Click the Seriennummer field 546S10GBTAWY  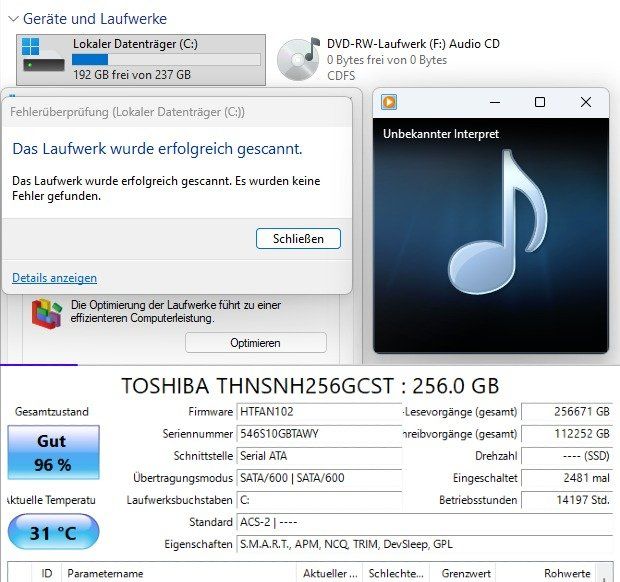pyautogui.click(x=319, y=434)
